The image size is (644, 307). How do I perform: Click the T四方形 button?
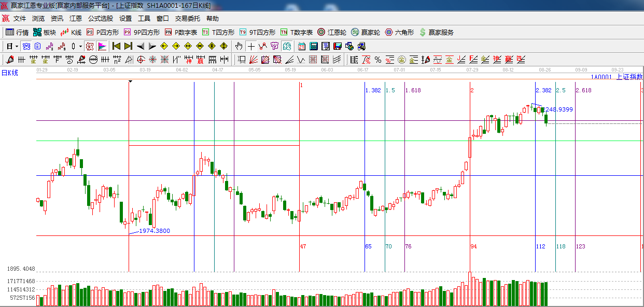(218, 32)
